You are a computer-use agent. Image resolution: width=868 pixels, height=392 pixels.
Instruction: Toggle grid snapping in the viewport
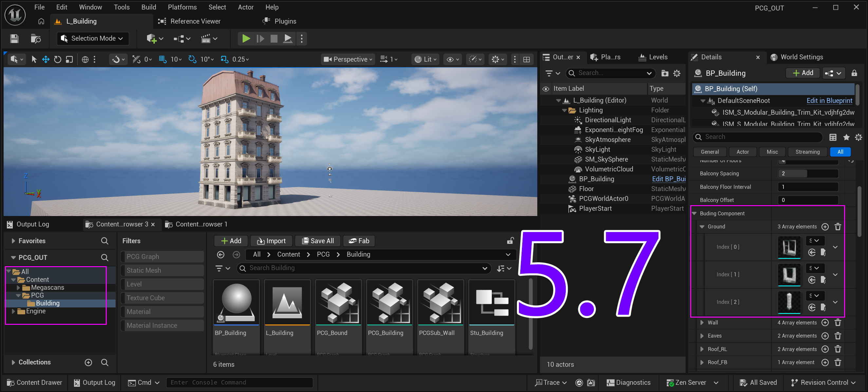[x=163, y=59]
